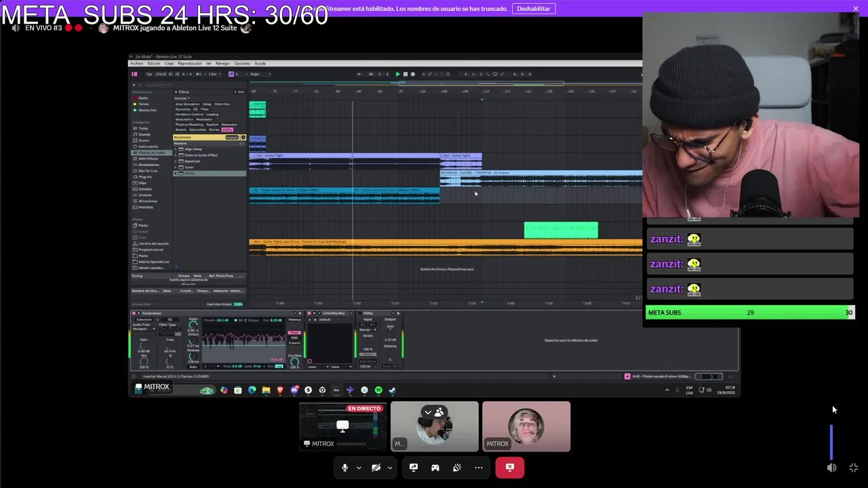
Task: Open the soundboard icon
Action: coord(457,468)
